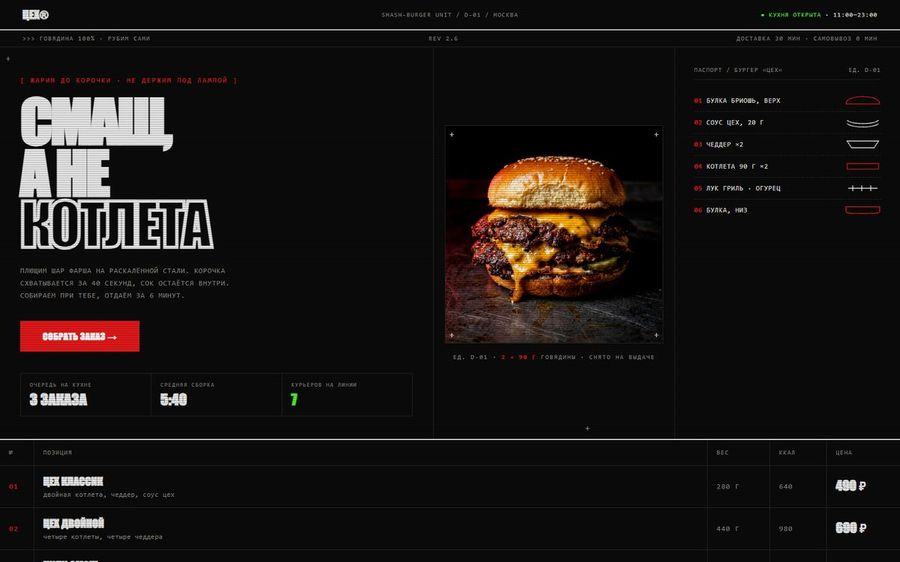Click the СОБРАТЬ ЗАКАЗ red button
Screen dimensions: 900x562
click(80, 336)
